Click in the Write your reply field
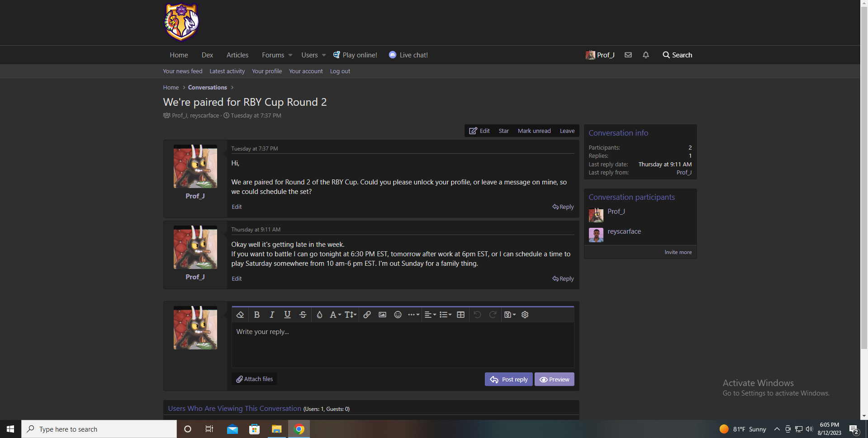This screenshot has width=868, height=438. [x=403, y=344]
